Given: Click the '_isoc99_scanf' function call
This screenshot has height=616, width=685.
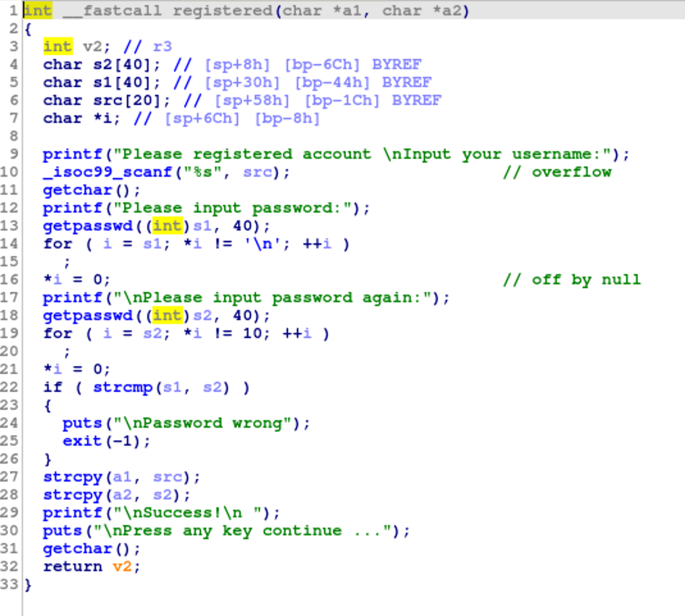Looking at the screenshot, I should tap(108, 172).
